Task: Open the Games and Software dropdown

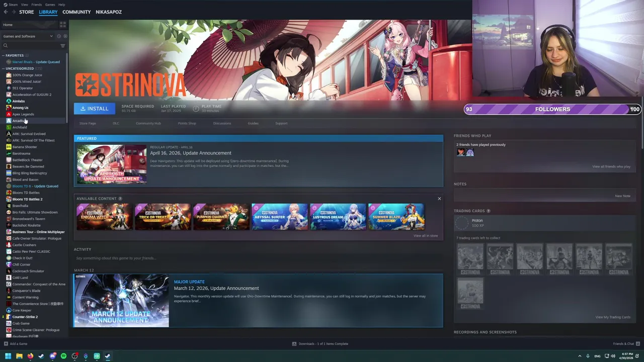Action: pos(28,36)
